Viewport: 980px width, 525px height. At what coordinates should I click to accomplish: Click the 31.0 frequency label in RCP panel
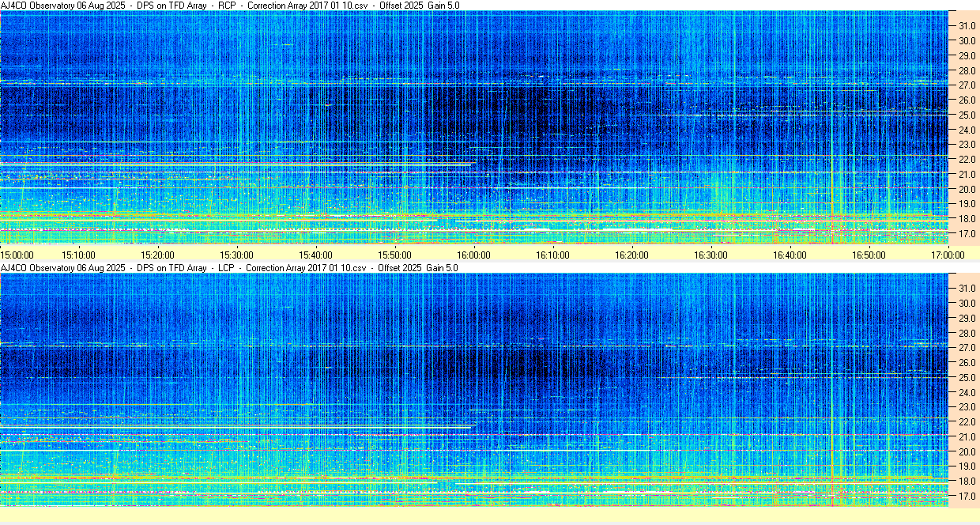click(967, 25)
